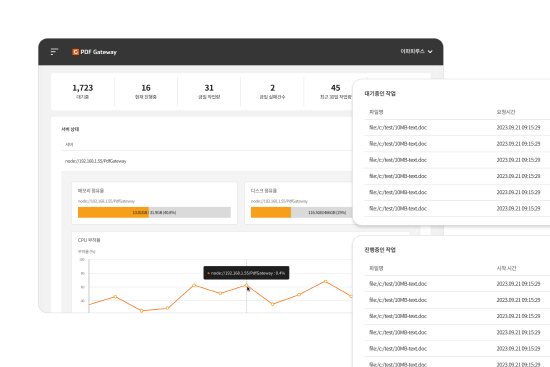This screenshot has height=367, width=550.
Task: Expand the user account dropdown chevron
Action: pyautogui.click(x=430, y=52)
